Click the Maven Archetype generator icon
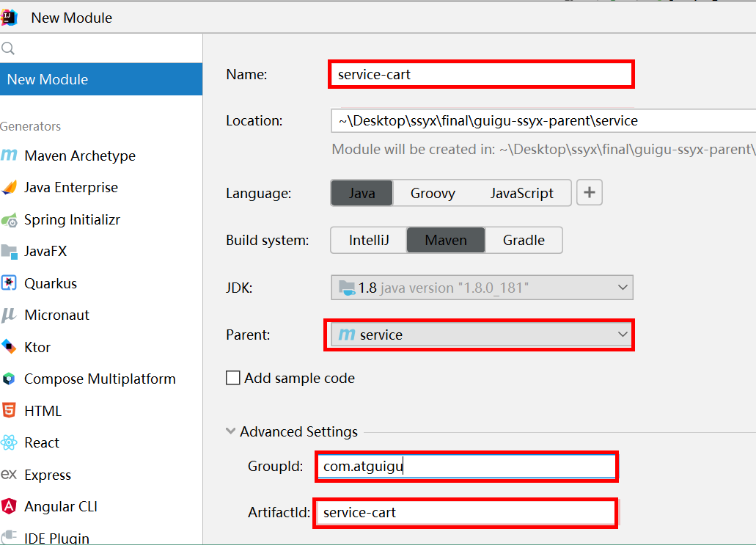This screenshot has width=756, height=551. (x=9, y=156)
